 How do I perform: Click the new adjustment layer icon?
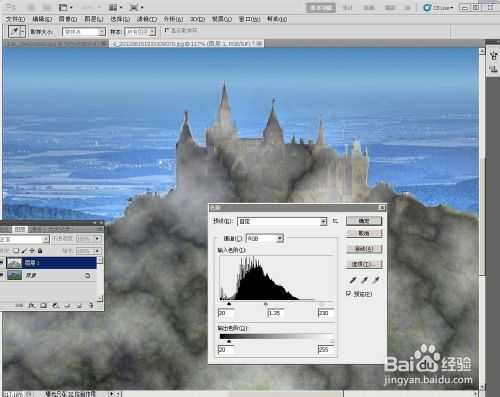55,305
